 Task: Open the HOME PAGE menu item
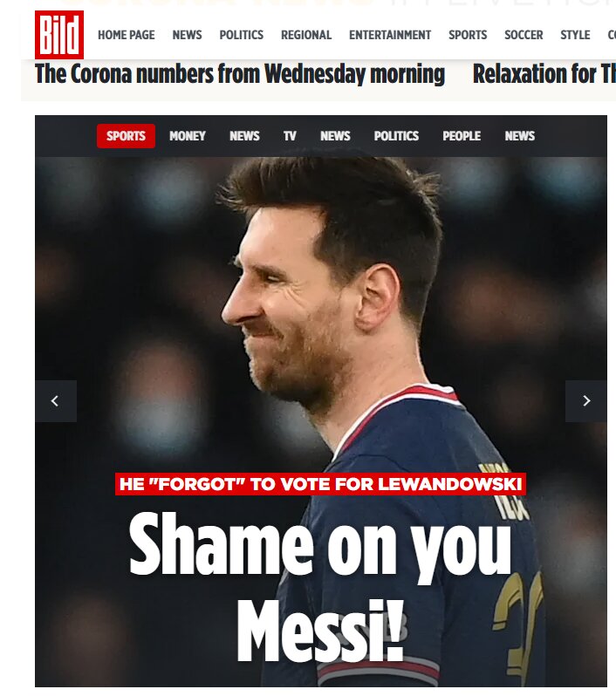pos(127,35)
